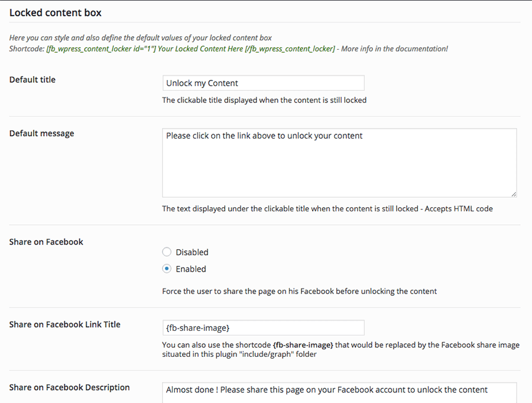The image size is (532, 403).
Task: Click 'The clickable title displayed' help text
Action: (264, 100)
